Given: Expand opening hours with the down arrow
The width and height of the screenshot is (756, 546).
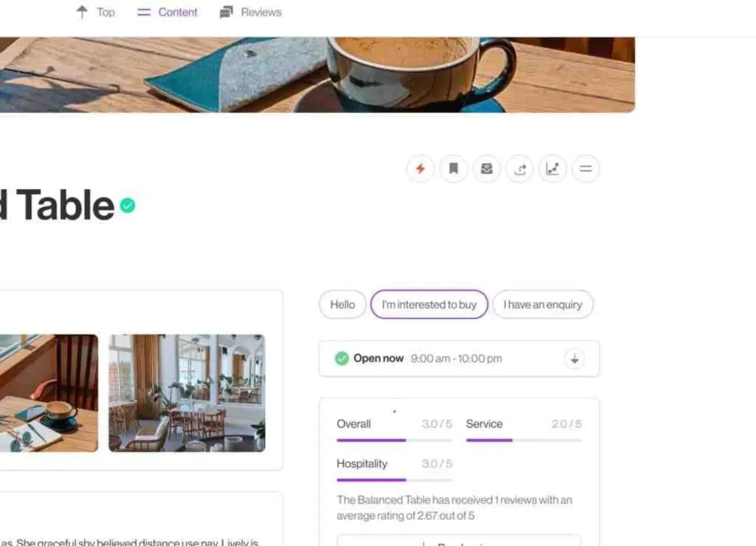Looking at the screenshot, I should 574,358.
